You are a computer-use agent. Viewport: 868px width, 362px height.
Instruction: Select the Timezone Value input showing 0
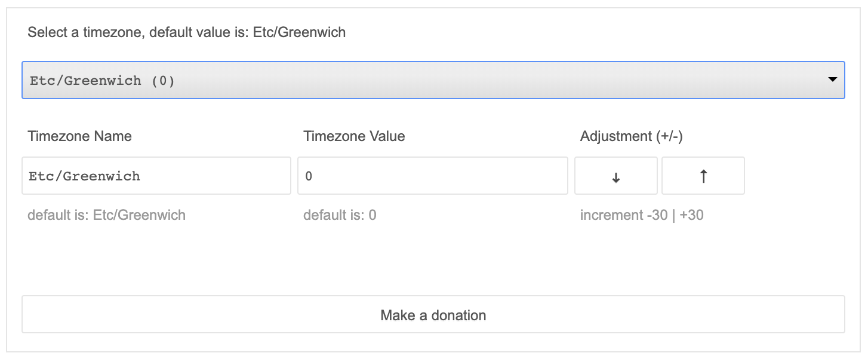[432, 175]
